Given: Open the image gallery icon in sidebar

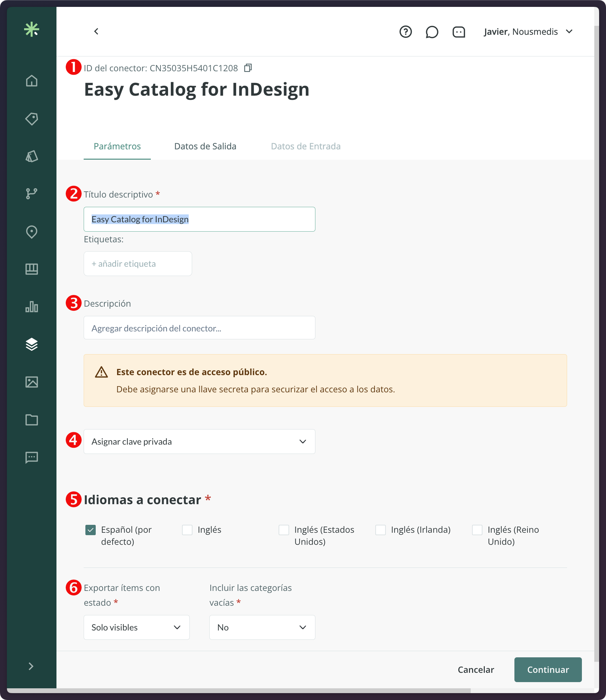Looking at the screenshot, I should [x=32, y=382].
